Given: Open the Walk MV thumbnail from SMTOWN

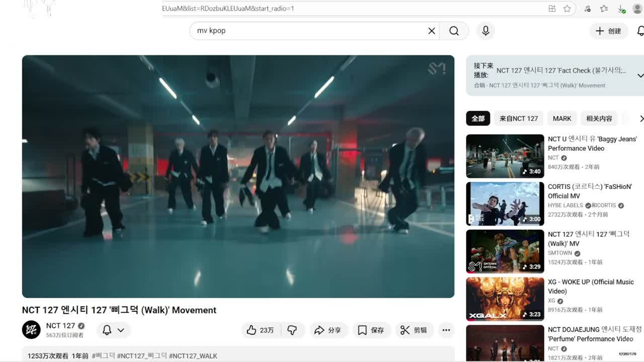Looking at the screenshot, I should (x=505, y=251).
